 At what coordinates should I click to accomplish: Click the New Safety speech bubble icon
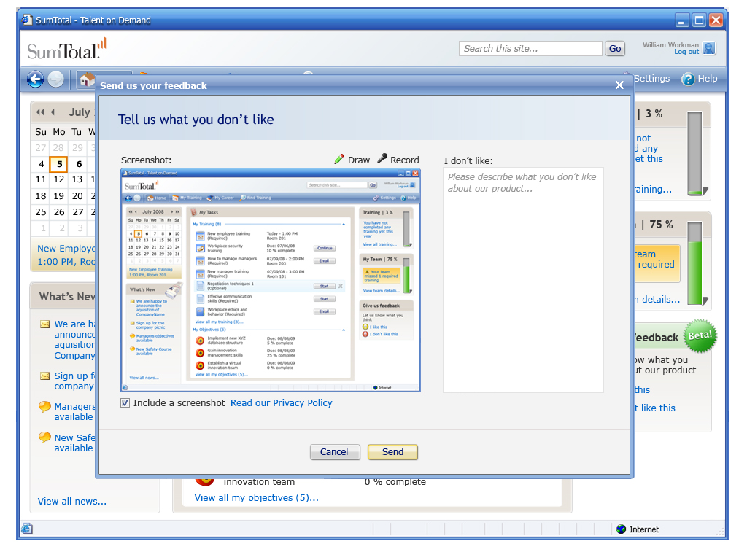click(44, 437)
